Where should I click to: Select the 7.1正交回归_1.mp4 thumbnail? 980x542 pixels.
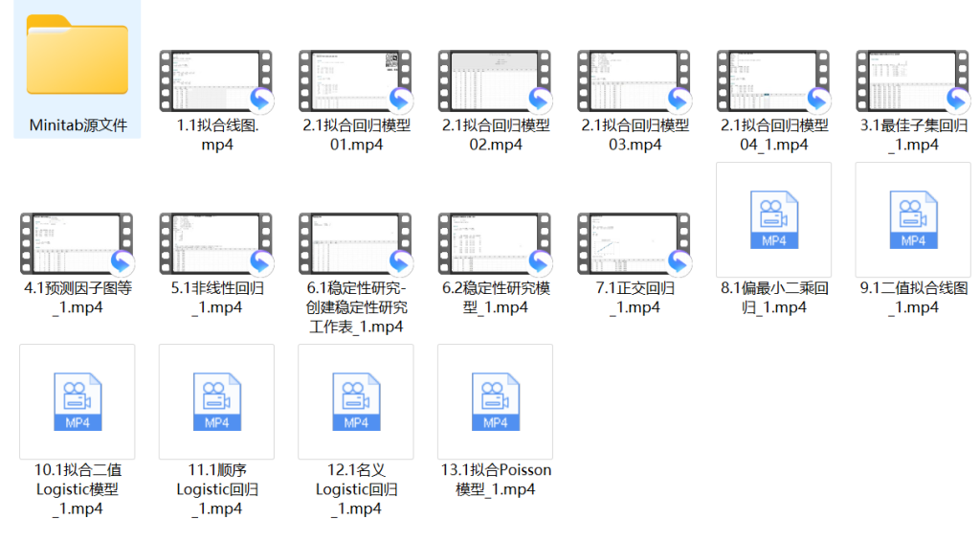(x=635, y=244)
